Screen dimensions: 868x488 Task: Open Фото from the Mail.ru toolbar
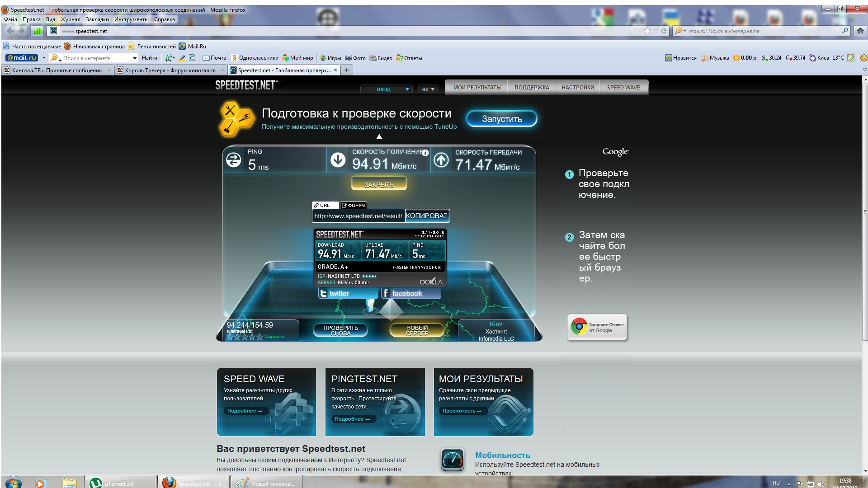pyautogui.click(x=355, y=58)
